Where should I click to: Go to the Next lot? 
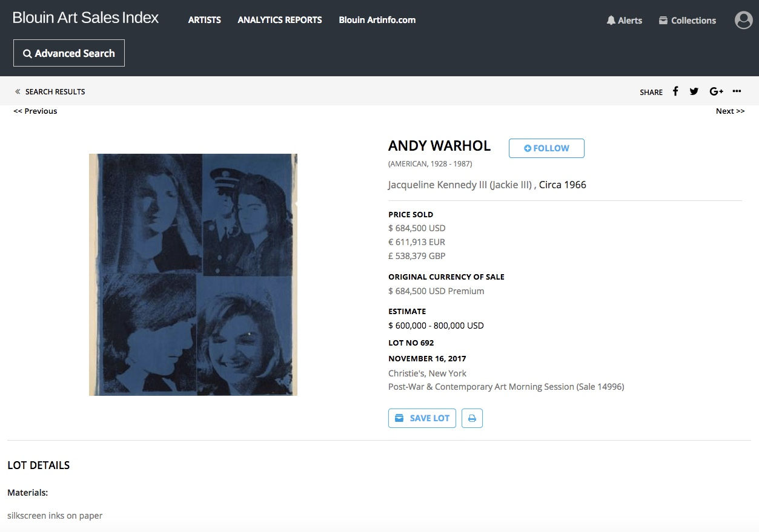[730, 111]
